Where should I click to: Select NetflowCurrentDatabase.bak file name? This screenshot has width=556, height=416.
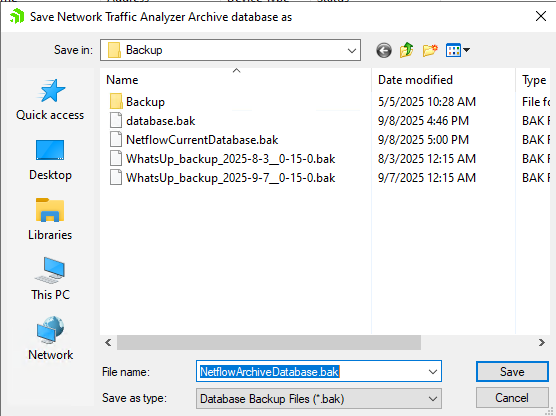tap(202, 140)
